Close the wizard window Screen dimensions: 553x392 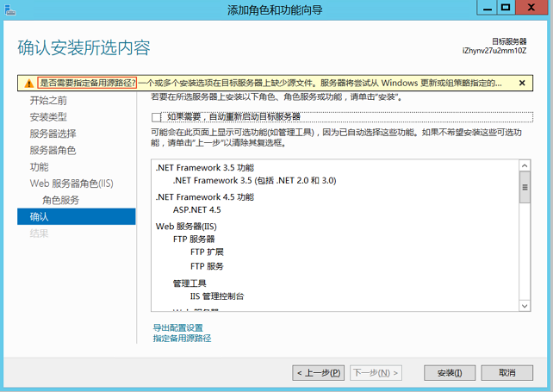pyautogui.click(x=534, y=9)
